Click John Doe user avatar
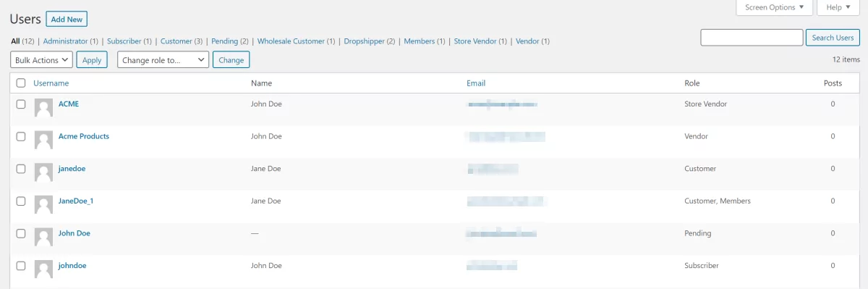This screenshot has width=868, height=289. pyautogui.click(x=43, y=238)
